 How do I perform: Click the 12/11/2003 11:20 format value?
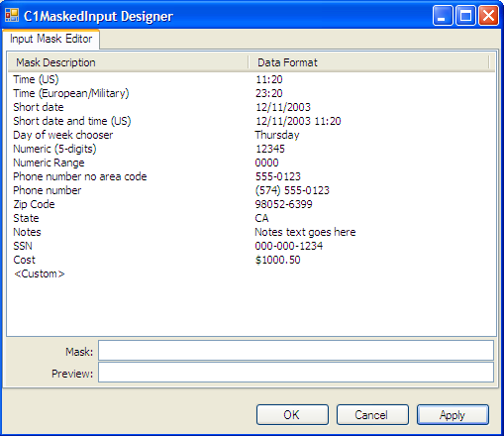click(298, 121)
